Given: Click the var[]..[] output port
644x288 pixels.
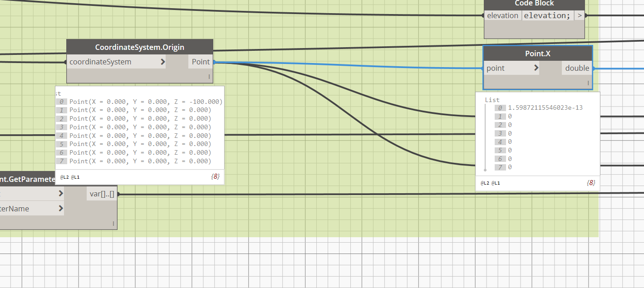Looking at the screenshot, I should pos(102,194).
